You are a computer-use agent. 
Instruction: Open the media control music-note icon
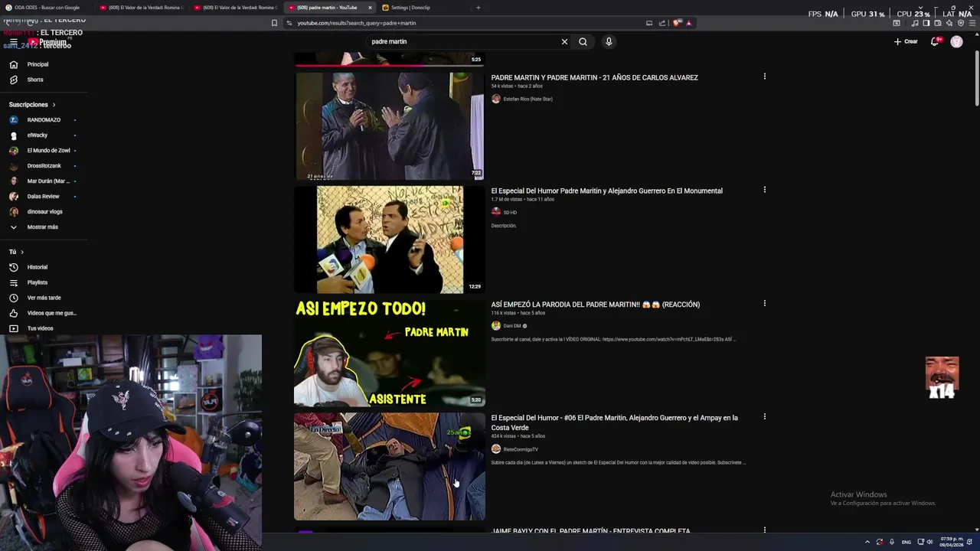coord(914,23)
